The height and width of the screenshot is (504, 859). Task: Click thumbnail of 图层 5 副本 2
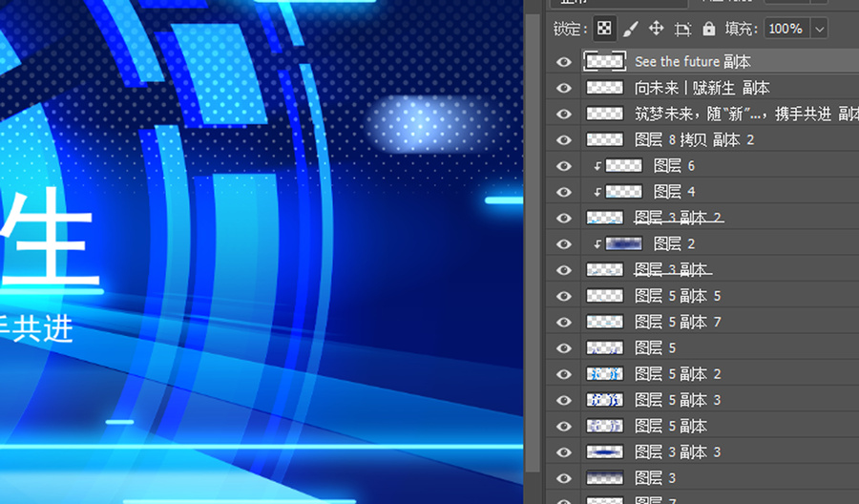click(605, 374)
